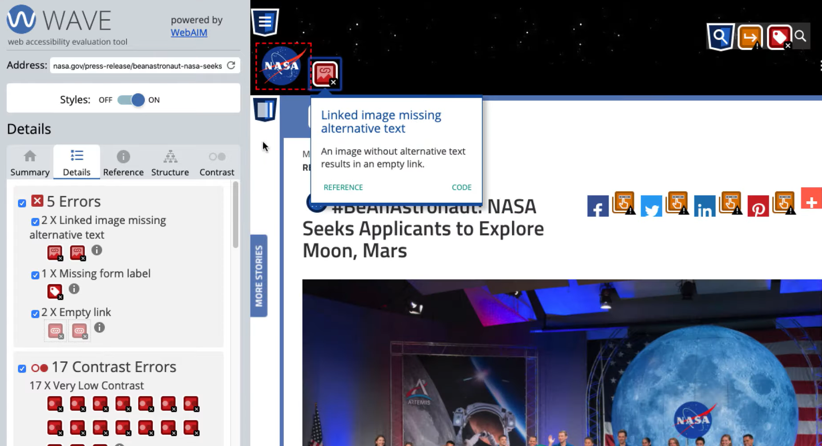Uncheck the 5 Errors checkbox

[22, 203]
